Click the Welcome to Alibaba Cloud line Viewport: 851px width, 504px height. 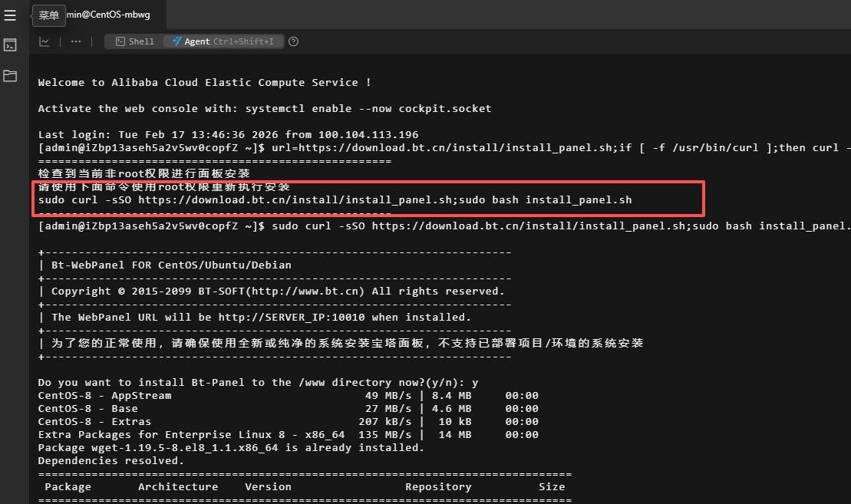pyautogui.click(x=204, y=83)
